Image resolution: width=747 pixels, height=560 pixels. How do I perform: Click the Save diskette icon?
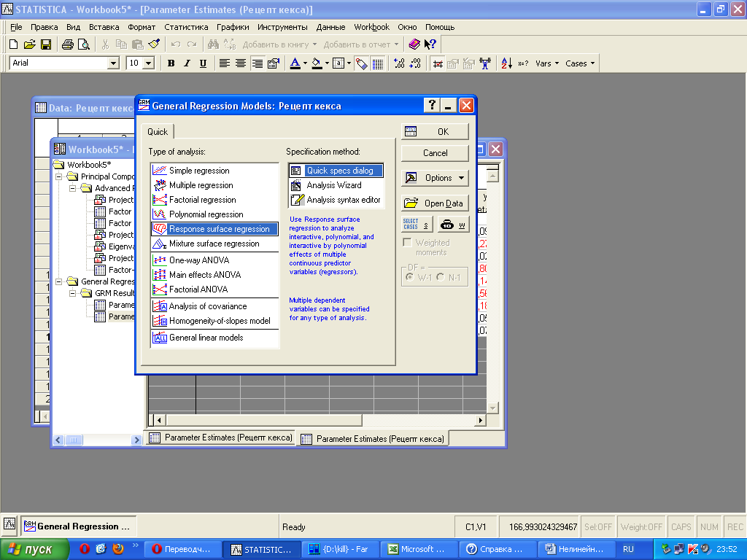tap(46, 44)
